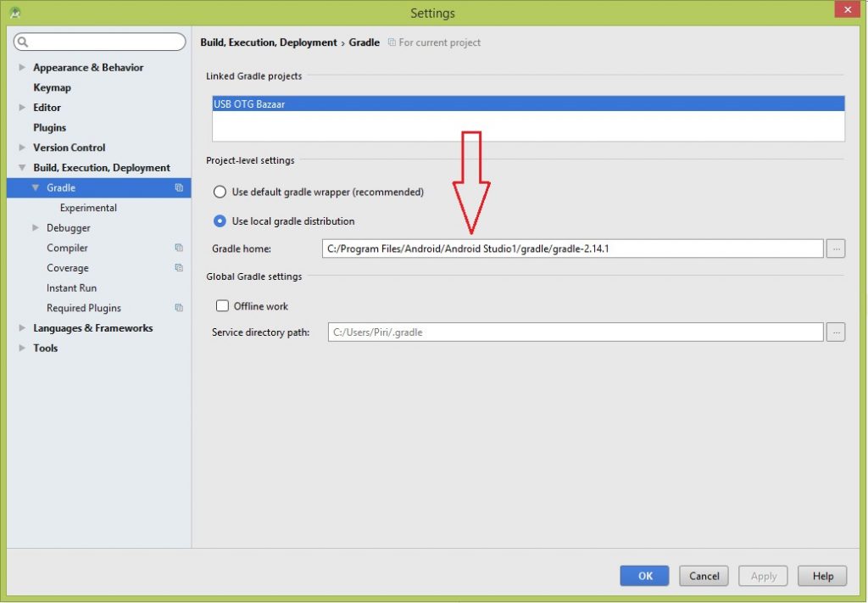Click inside the Gradle home path field
The image size is (868, 603).
[568, 248]
